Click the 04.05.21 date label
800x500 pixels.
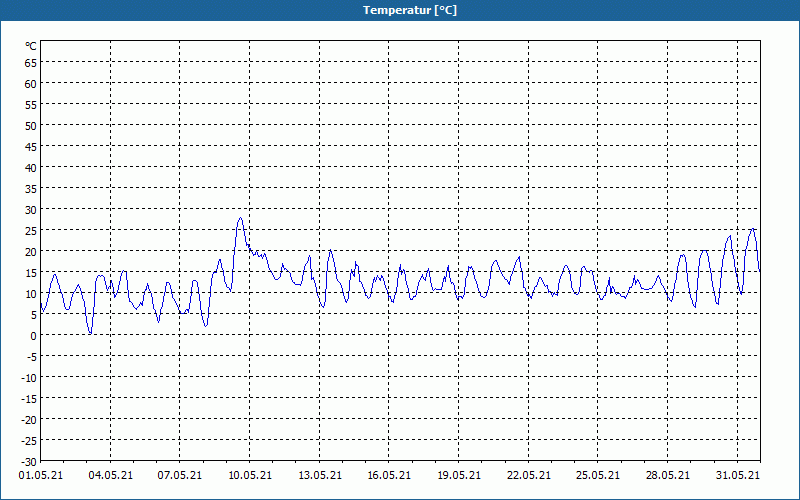pyautogui.click(x=110, y=475)
